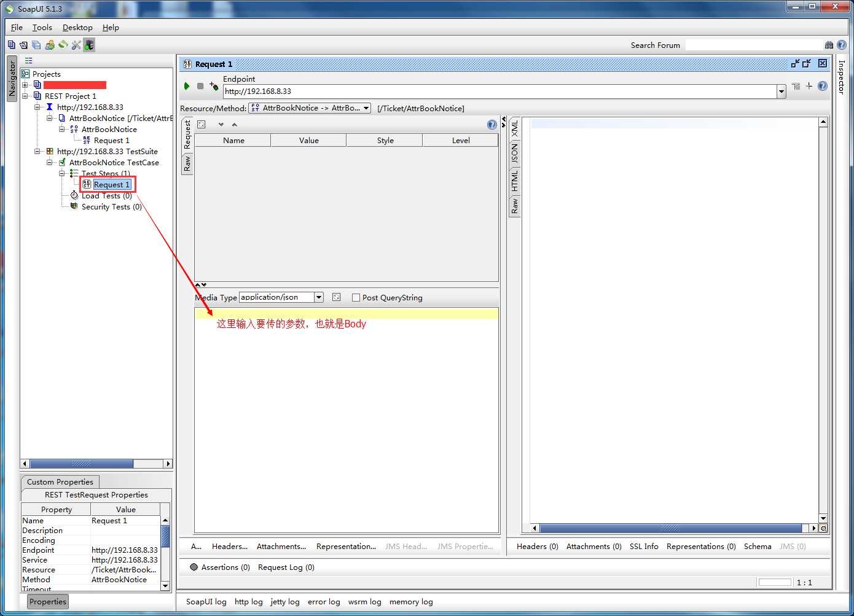The image size is (854, 616).
Task: Click into the Search Forum field
Action: (x=753, y=45)
